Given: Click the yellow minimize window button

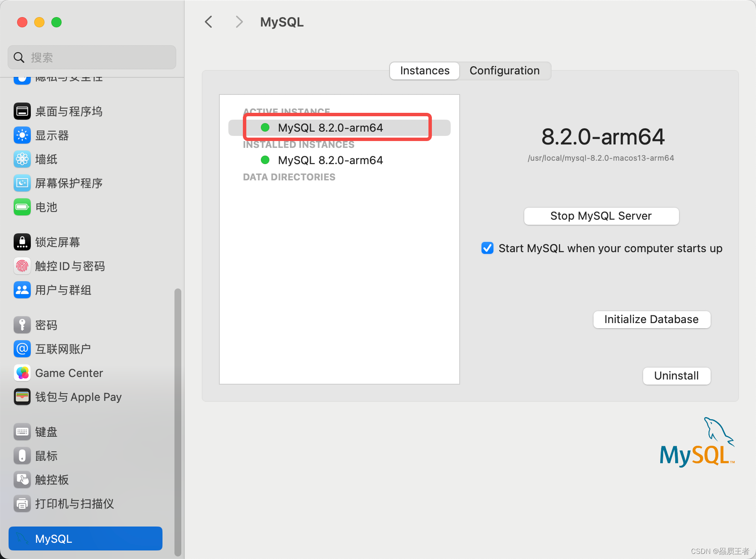Looking at the screenshot, I should (39, 22).
